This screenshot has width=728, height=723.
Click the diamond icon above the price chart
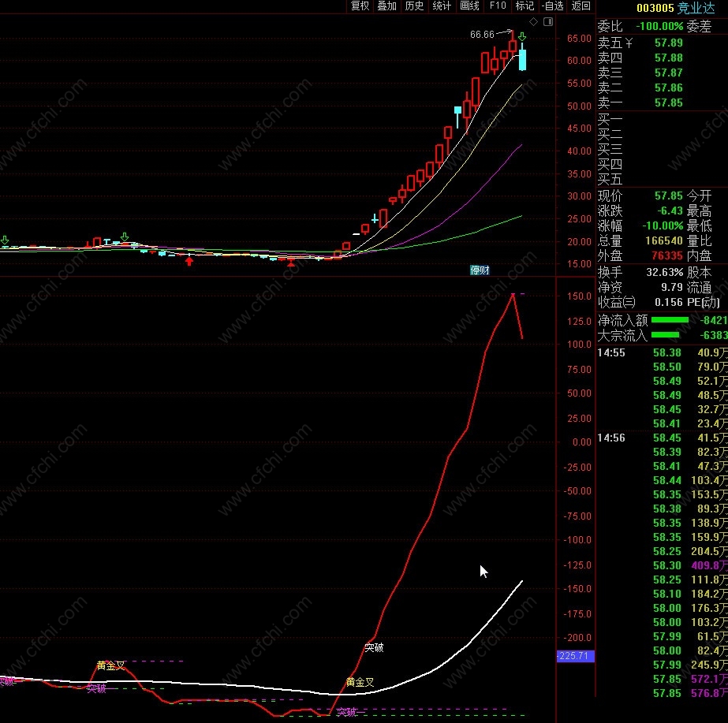533,22
